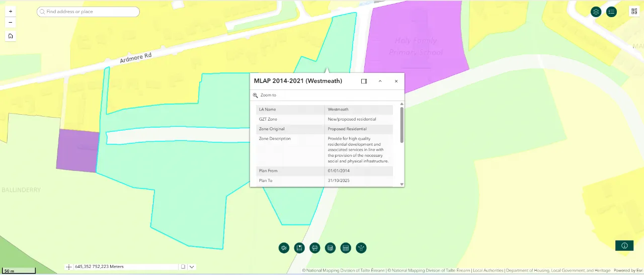The height and width of the screenshot is (275, 644).
Task: Click the 01/01/2014 date value
Action: [339, 171]
